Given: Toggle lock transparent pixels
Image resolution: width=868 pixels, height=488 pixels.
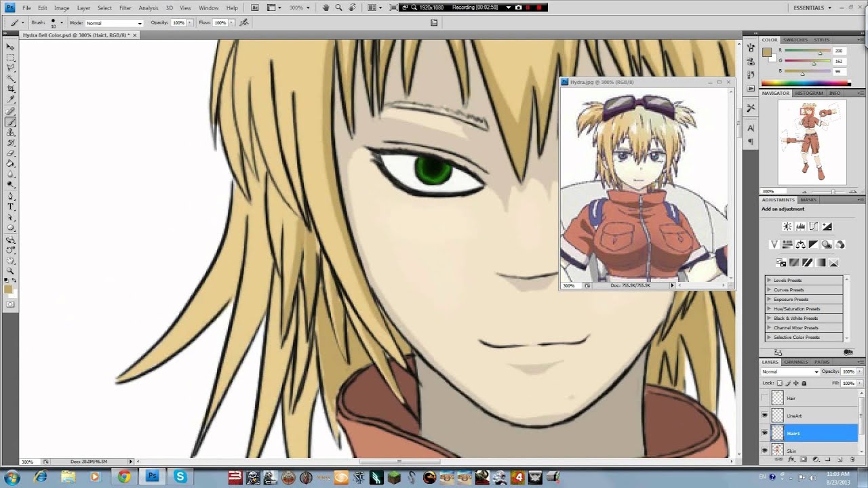Looking at the screenshot, I should pyautogui.click(x=780, y=383).
